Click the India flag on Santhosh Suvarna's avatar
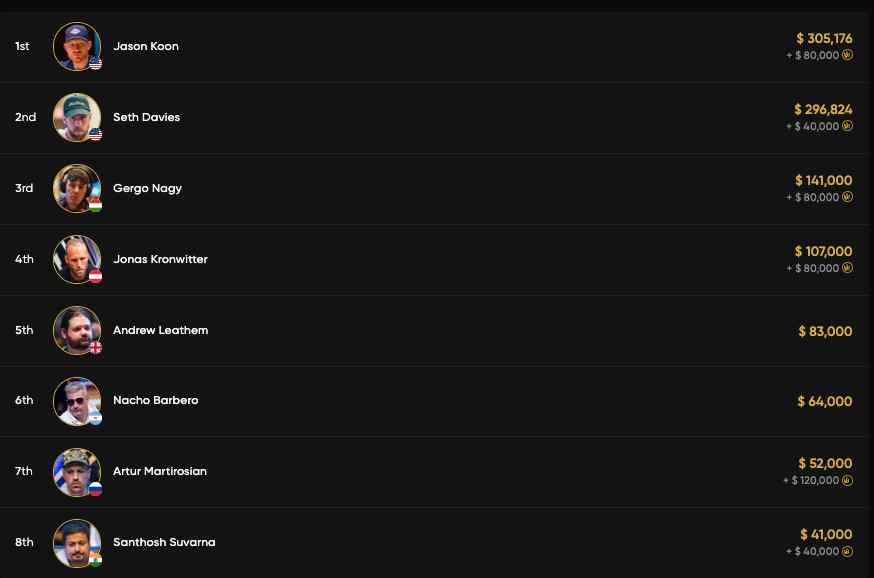 95,559
